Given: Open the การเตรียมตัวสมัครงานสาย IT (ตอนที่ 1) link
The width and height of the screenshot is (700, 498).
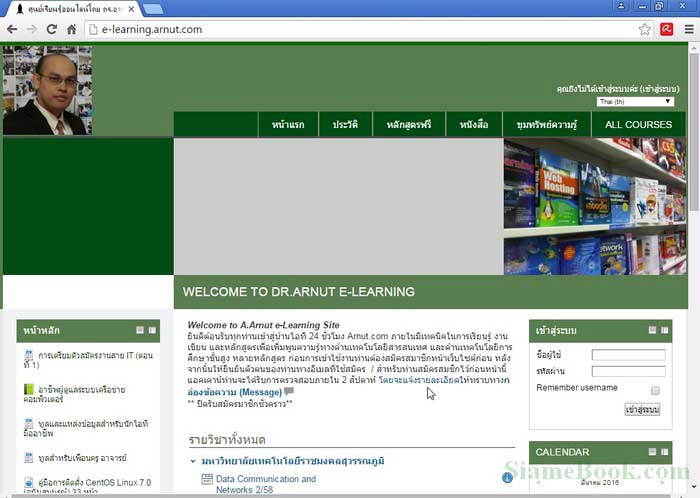Looking at the screenshot, I should click(88, 360).
